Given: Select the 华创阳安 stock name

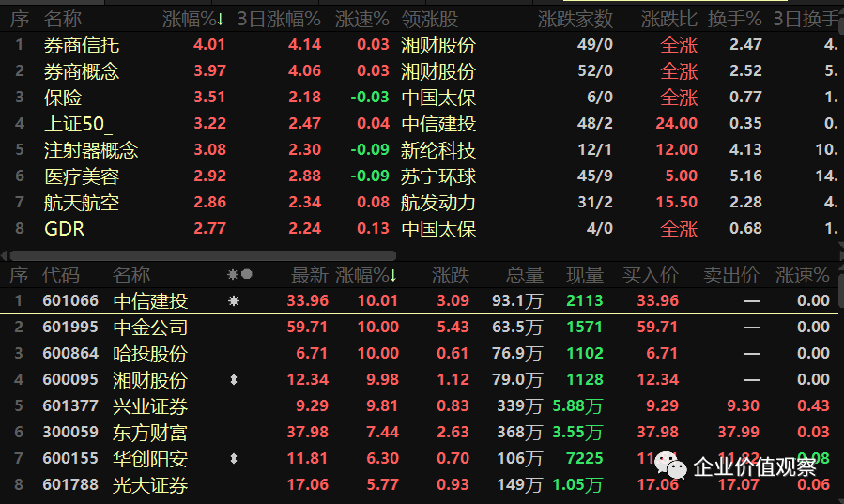Looking at the screenshot, I should point(150,459).
